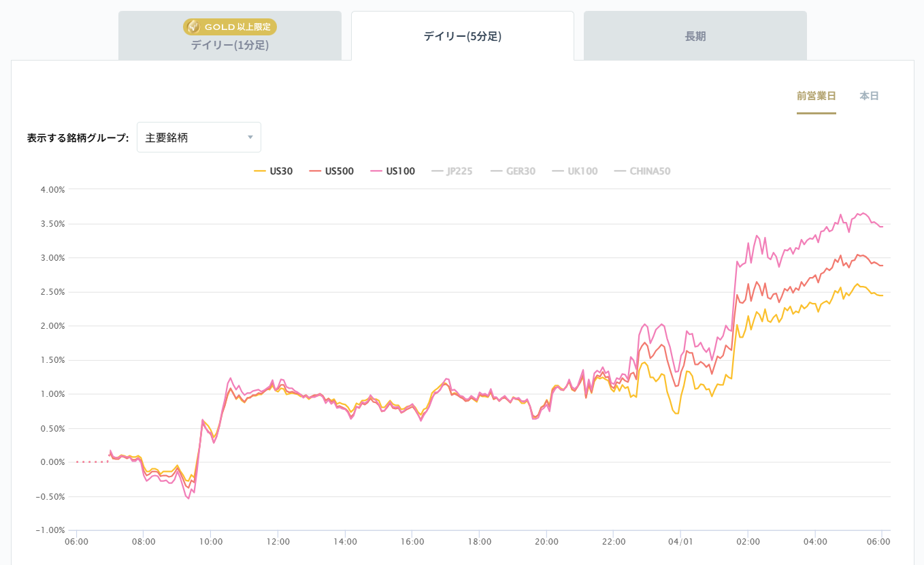Screen dimensions: 924x565
Task: Click the red US500 legend line marker
Action: coord(314,172)
